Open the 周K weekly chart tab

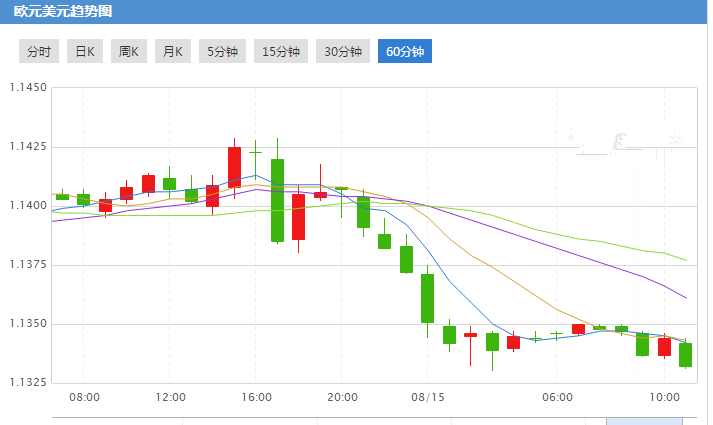coord(128,52)
